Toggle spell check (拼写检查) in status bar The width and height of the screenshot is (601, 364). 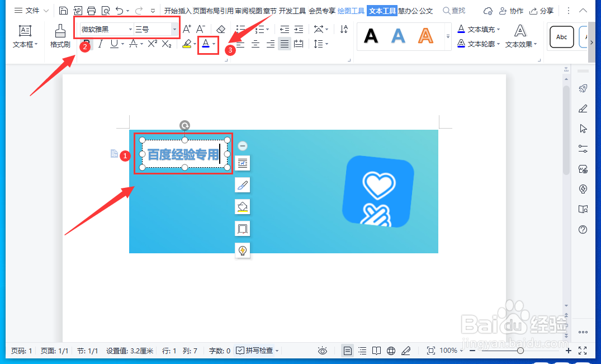254,350
